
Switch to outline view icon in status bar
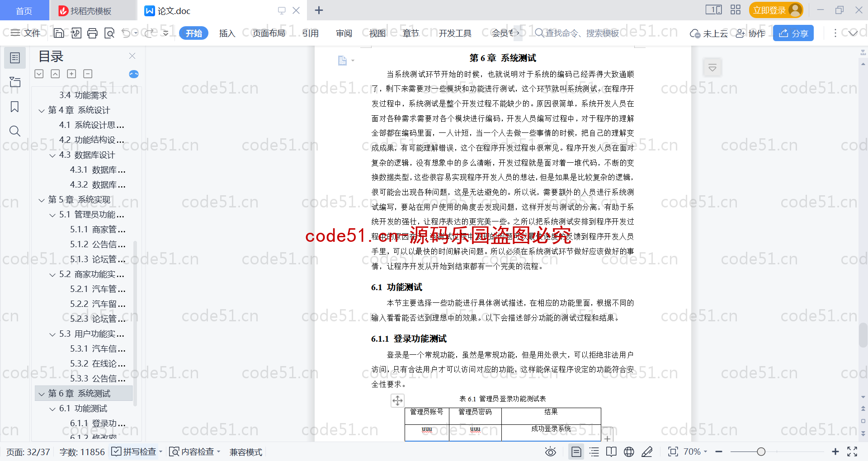click(x=594, y=452)
